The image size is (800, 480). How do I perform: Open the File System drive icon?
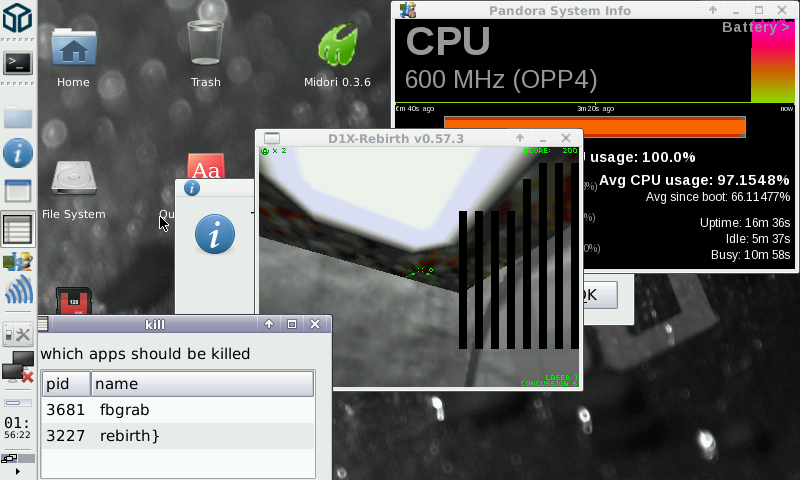coord(73,180)
